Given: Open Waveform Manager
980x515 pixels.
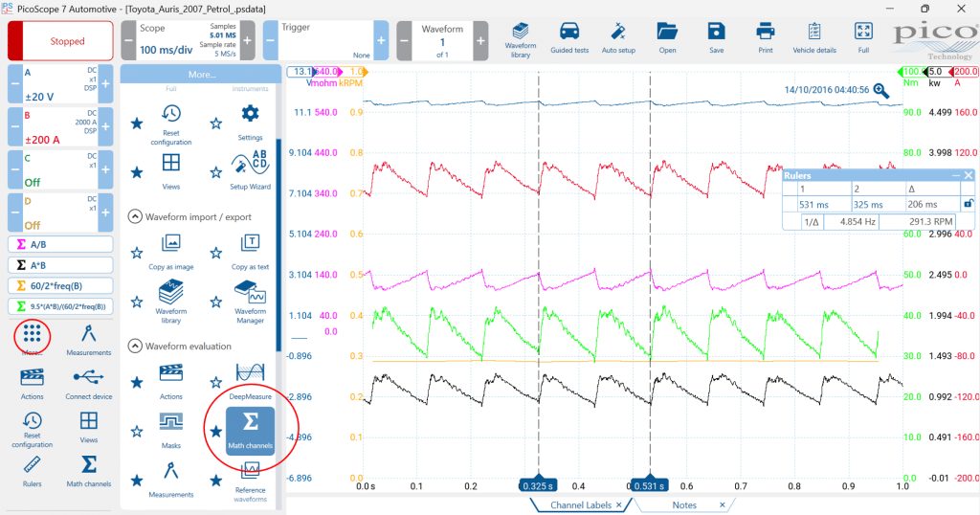Looking at the screenshot, I should (x=250, y=302).
